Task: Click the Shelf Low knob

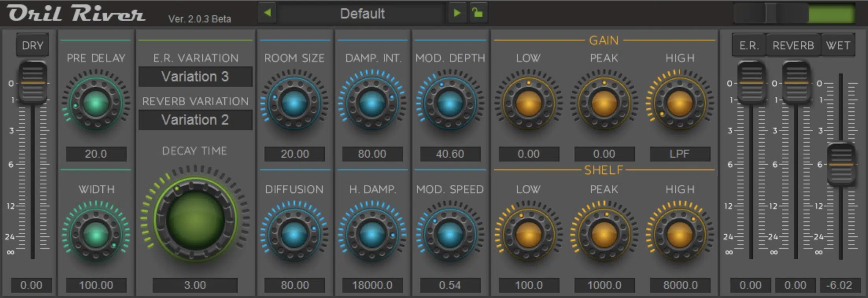Action: click(528, 235)
